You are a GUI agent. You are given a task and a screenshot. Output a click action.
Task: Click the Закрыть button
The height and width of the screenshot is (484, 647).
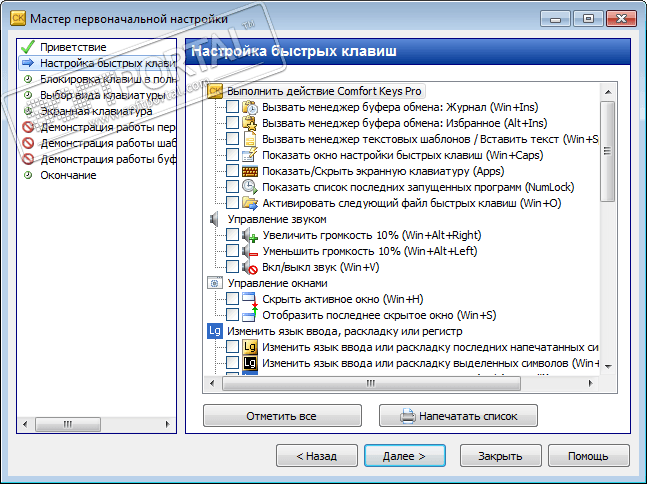tap(501, 456)
